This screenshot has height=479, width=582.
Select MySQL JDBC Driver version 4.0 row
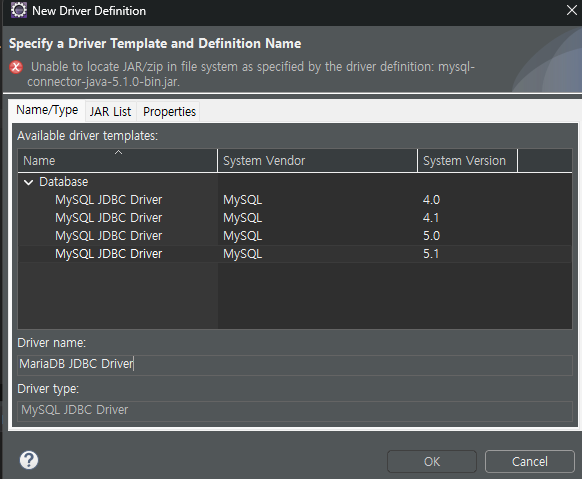point(295,200)
